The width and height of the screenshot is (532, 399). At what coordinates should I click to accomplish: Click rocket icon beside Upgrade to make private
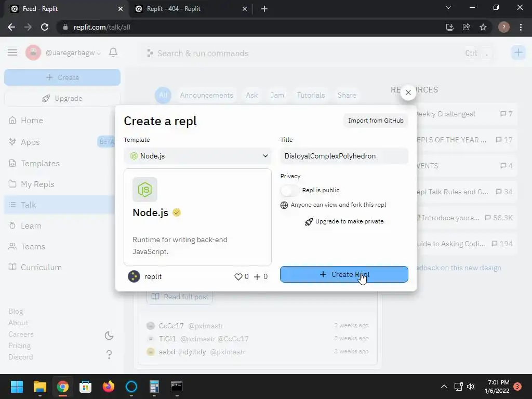309,222
